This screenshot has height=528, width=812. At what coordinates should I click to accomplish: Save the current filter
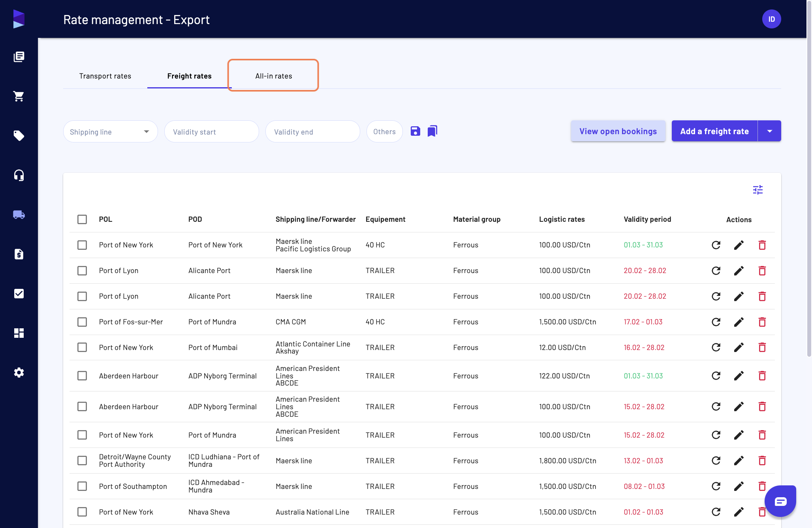[415, 131]
